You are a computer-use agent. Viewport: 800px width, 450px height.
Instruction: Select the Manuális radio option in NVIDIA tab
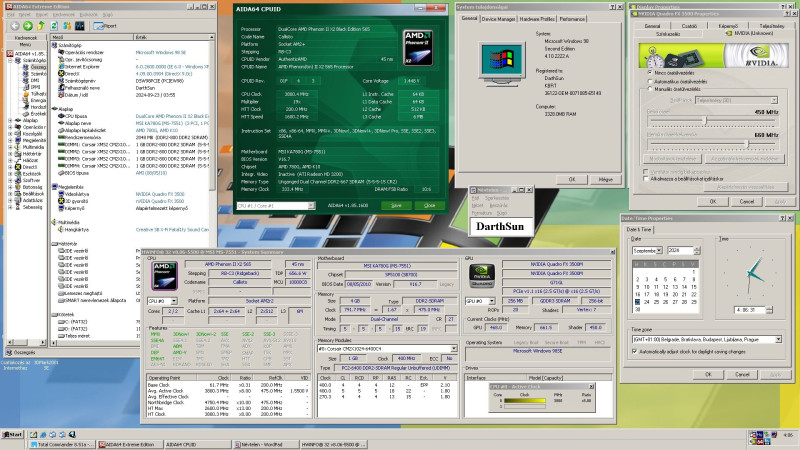[x=650, y=89]
